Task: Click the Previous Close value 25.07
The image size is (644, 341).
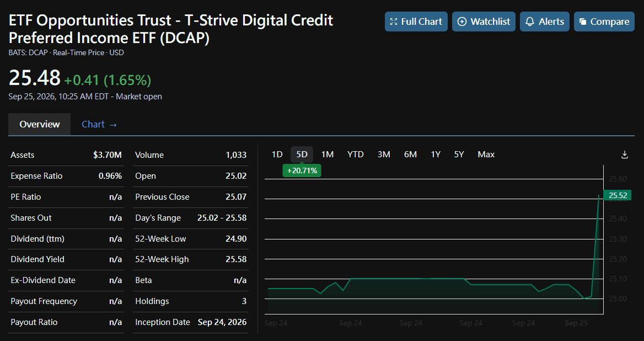Action: pyautogui.click(x=236, y=197)
